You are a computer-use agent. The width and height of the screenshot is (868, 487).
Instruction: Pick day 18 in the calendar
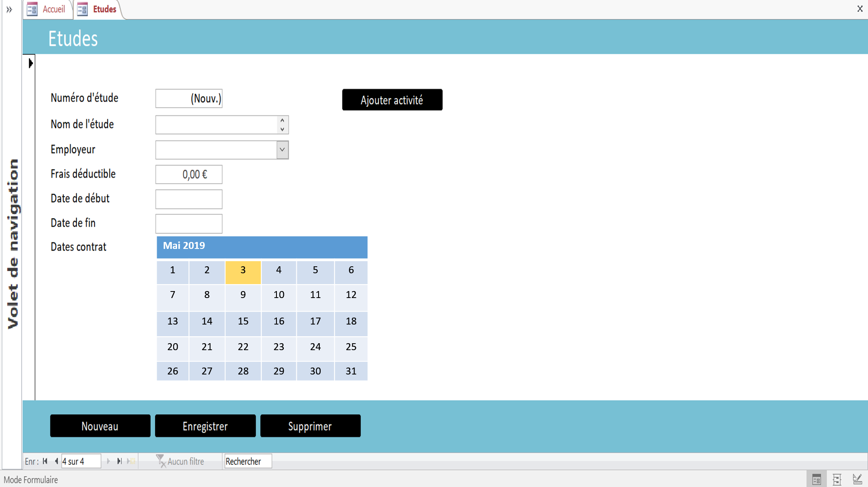(x=351, y=324)
